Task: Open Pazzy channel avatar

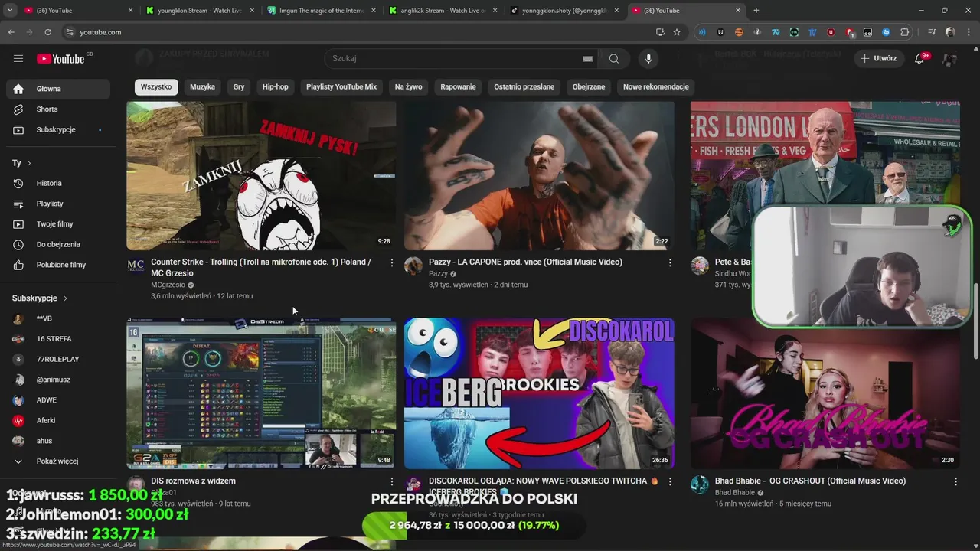Action: point(413,266)
